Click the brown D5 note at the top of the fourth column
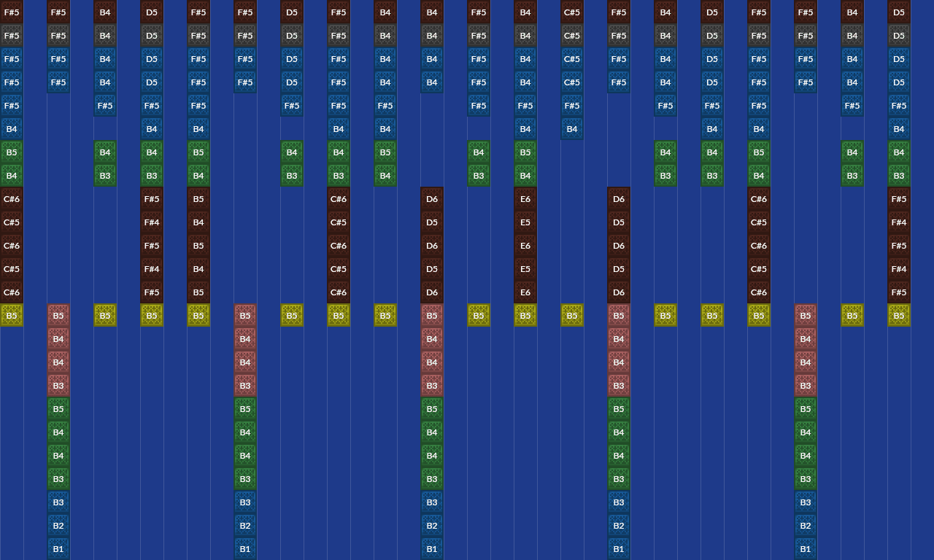 coord(152,12)
